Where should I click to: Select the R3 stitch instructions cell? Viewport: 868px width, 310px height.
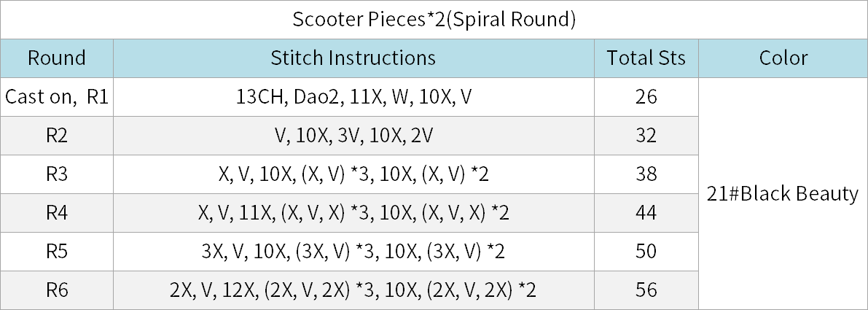[x=353, y=174]
